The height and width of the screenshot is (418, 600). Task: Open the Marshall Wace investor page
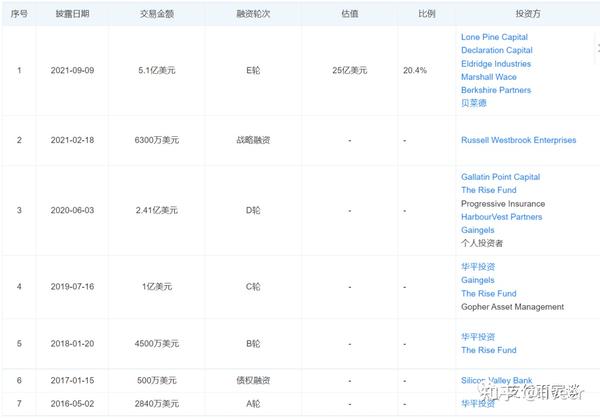(489, 77)
